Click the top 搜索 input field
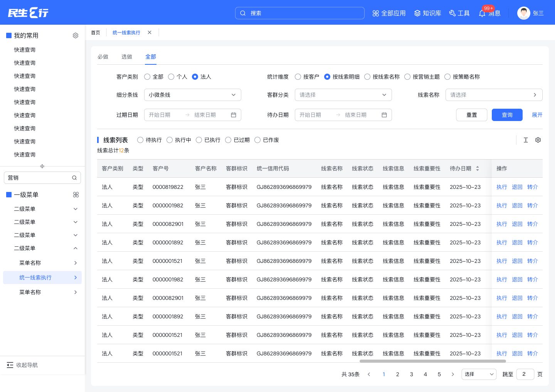 click(300, 13)
